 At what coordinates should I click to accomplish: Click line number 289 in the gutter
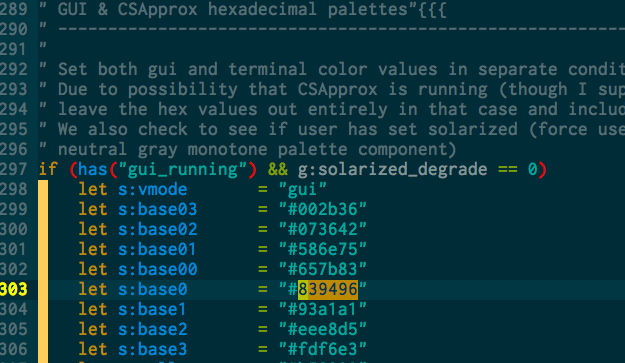point(14,9)
